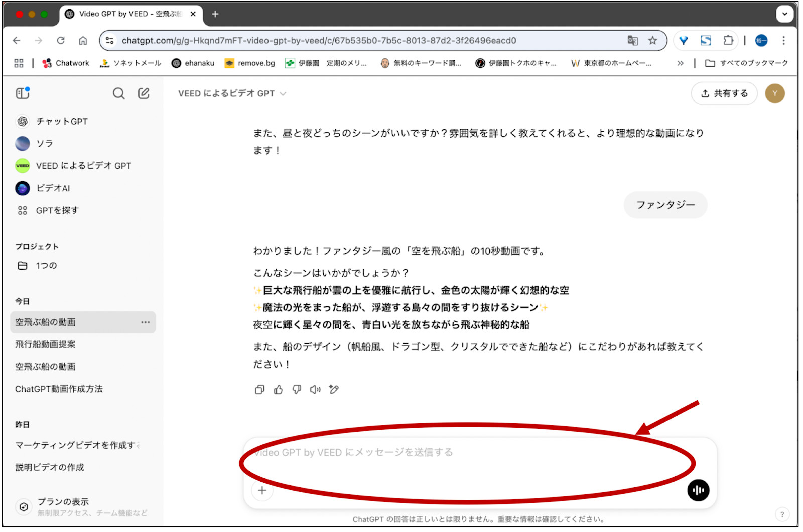Open options for selected 空飛ぶ船の動画 chat

click(146, 322)
